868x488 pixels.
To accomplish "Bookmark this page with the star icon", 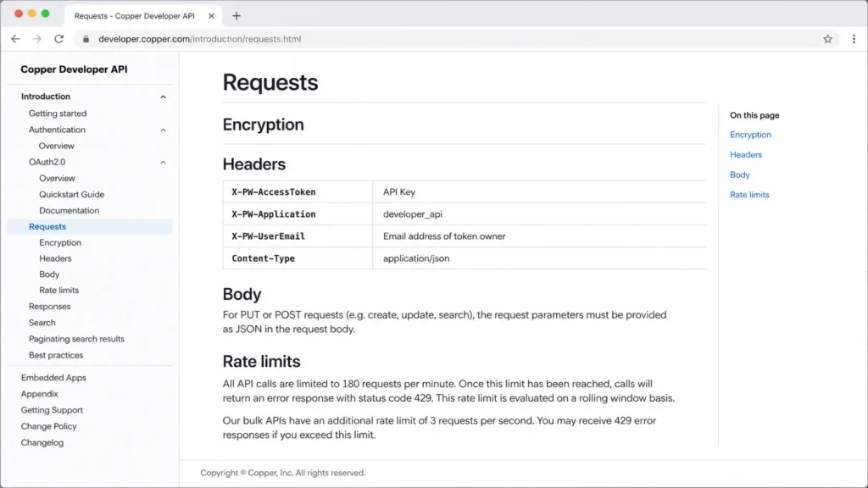I will (827, 39).
